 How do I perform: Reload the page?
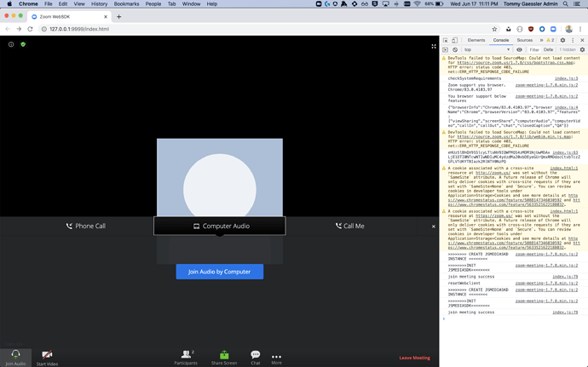(x=30, y=29)
